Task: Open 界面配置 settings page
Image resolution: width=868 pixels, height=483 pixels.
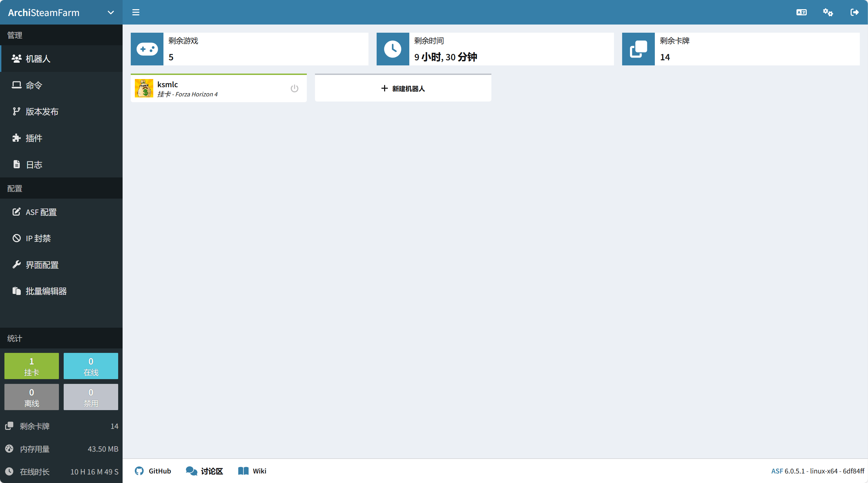Action: pos(61,265)
